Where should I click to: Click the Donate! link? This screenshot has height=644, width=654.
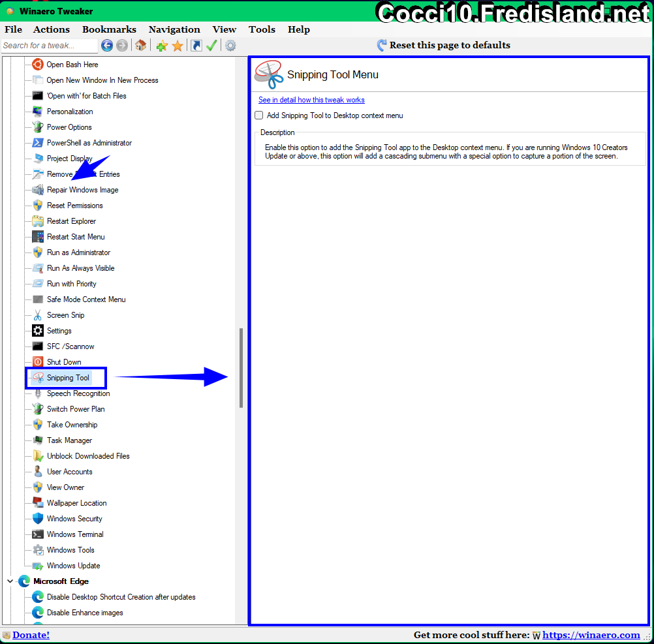(31, 635)
